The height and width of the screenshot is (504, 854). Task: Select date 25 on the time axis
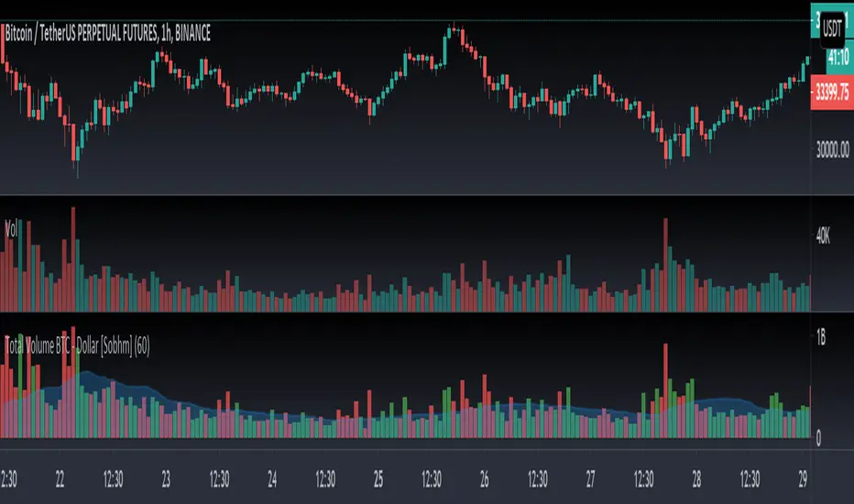pos(379,480)
